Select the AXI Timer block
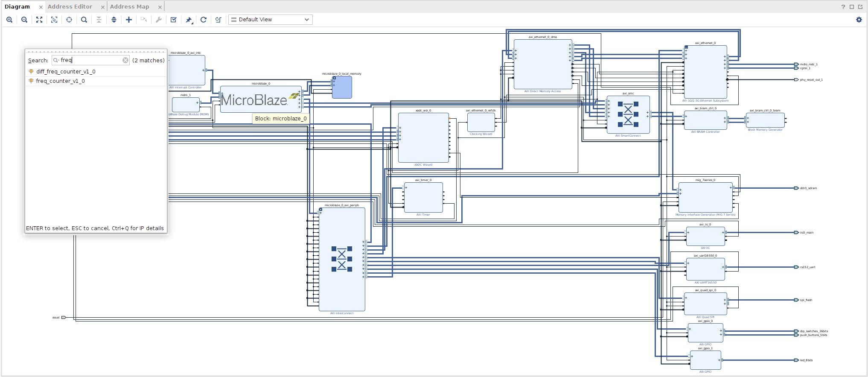The image size is (868, 377). click(423, 197)
